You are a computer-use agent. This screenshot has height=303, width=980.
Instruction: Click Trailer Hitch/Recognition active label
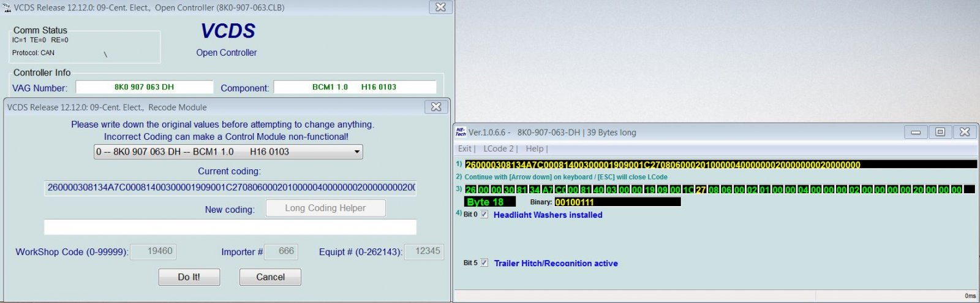[556, 263]
